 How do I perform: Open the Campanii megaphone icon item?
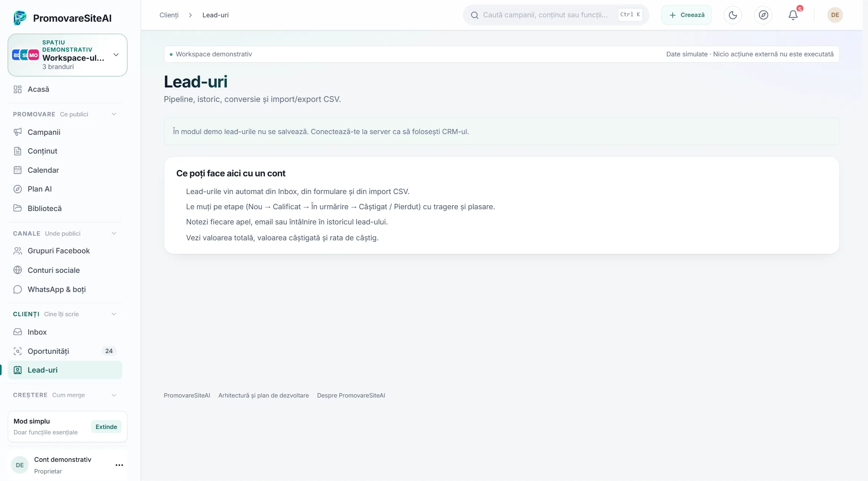65,132
